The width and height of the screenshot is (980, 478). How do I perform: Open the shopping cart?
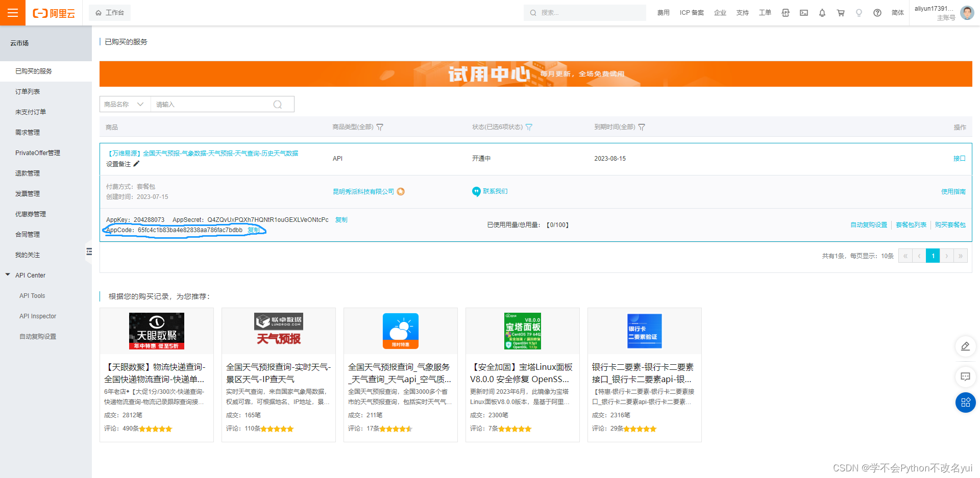click(841, 13)
